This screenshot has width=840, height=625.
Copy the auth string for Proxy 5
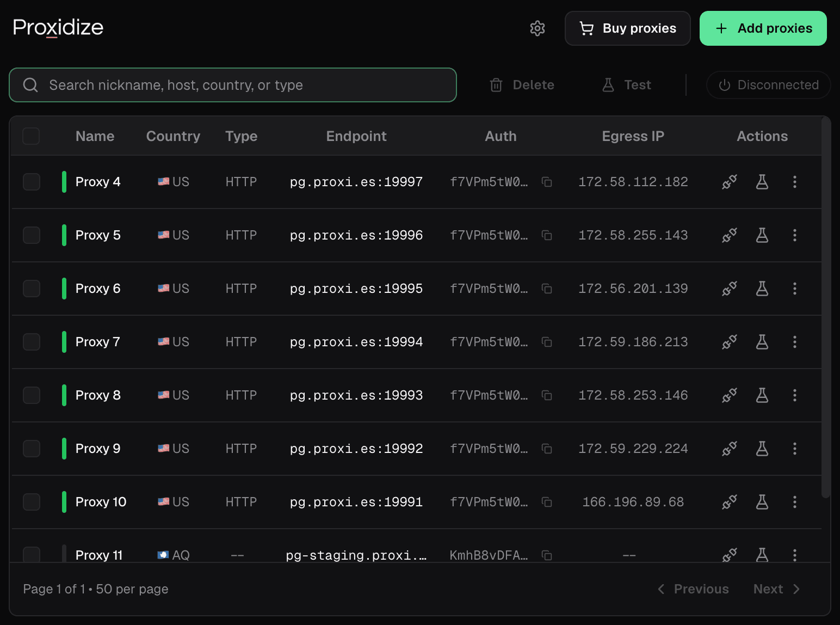[547, 236]
